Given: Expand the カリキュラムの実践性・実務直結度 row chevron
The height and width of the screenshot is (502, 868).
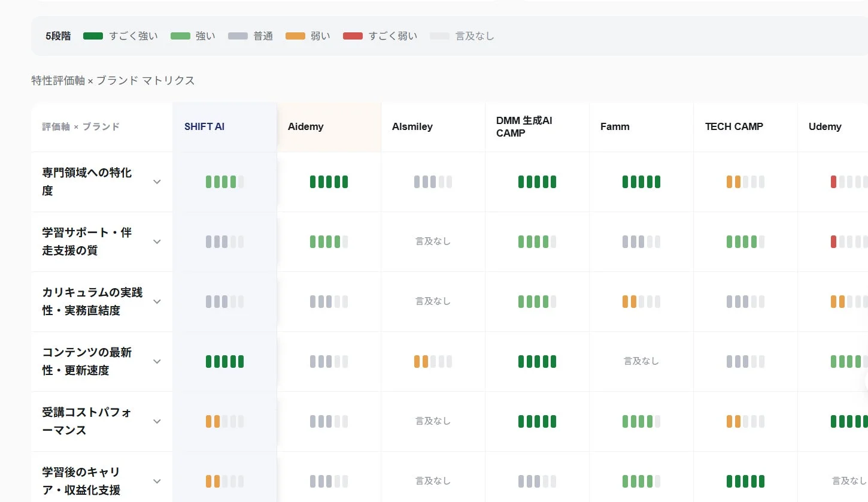Looking at the screenshot, I should [157, 301].
